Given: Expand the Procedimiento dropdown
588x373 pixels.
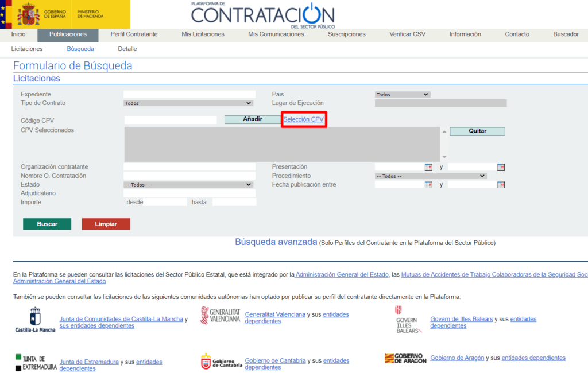Looking at the screenshot, I should tap(431, 176).
